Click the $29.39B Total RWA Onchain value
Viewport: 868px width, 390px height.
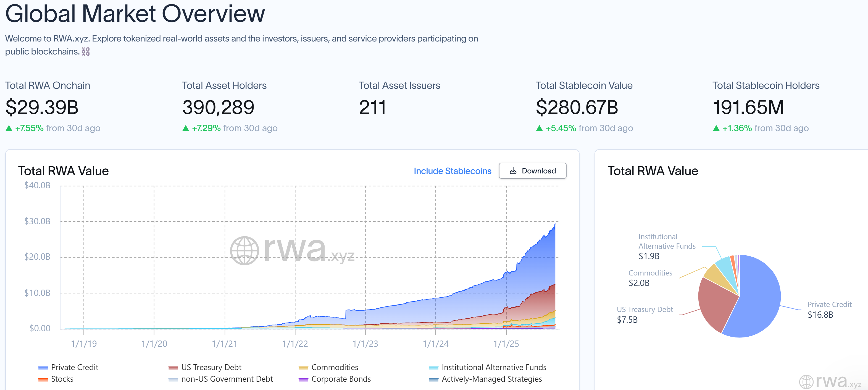pyautogui.click(x=42, y=107)
